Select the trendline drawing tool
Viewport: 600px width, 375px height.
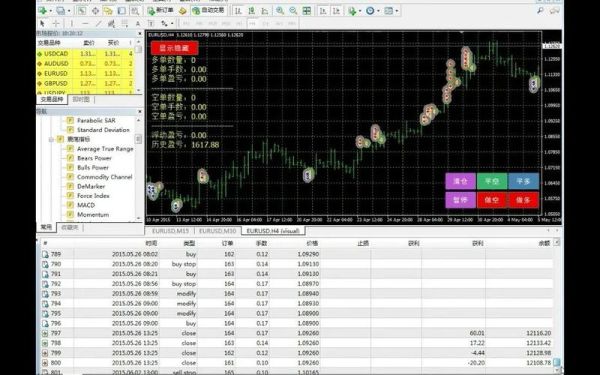[x=98, y=24]
